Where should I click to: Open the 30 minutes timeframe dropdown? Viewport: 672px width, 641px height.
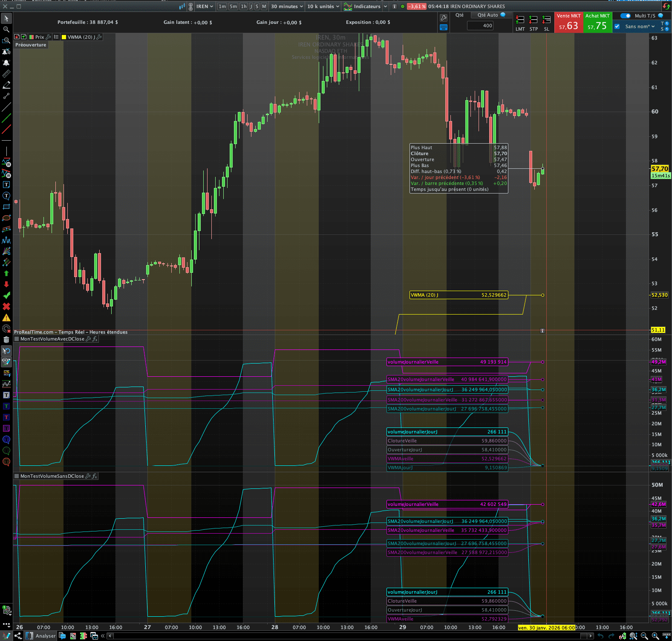pyautogui.click(x=287, y=6)
